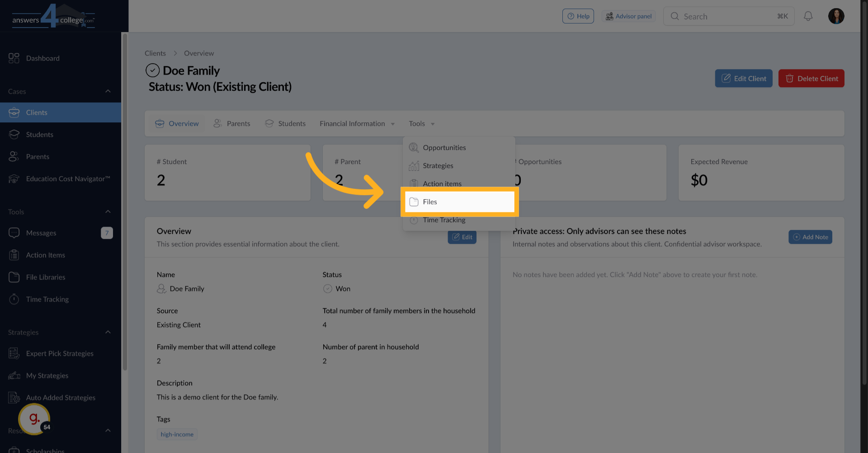Open Education Cost Navigator in sidebar
This screenshot has height=453, width=868.
click(68, 179)
